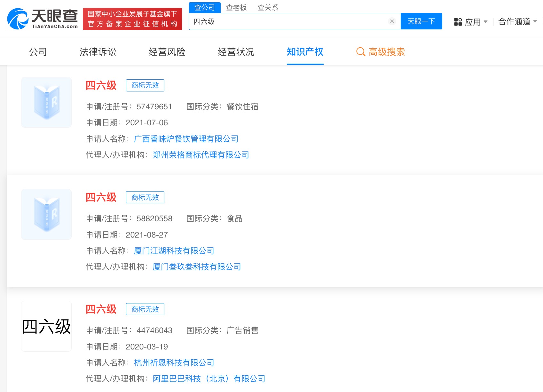
Task: Click the first result's 商标无效 tag
Action: point(145,85)
